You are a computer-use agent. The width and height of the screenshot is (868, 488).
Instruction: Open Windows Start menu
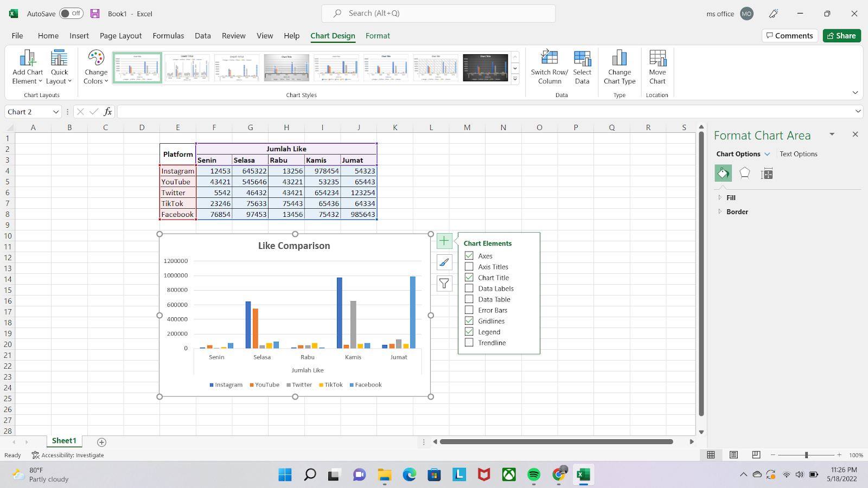tap(285, 475)
